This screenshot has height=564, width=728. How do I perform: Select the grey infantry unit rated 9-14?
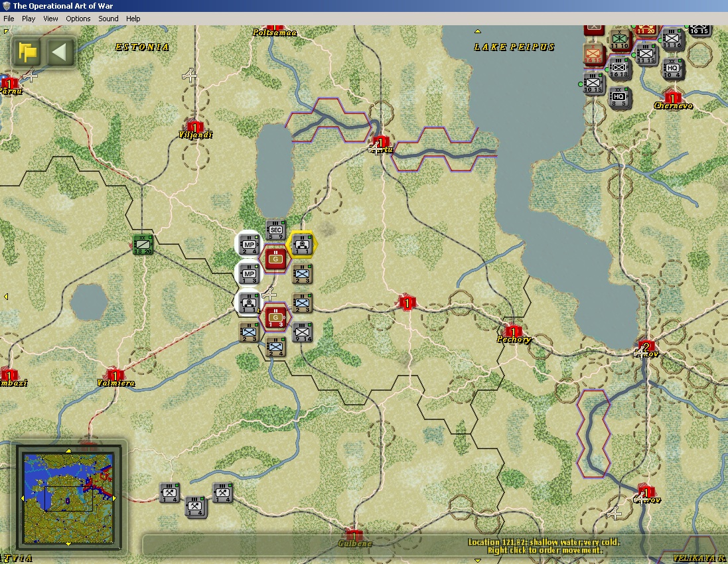(302, 332)
